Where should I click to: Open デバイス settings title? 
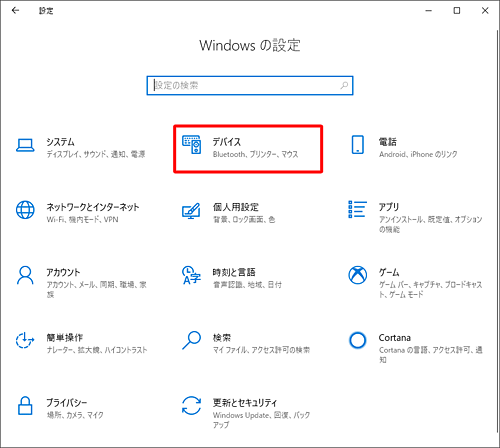click(x=227, y=142)
